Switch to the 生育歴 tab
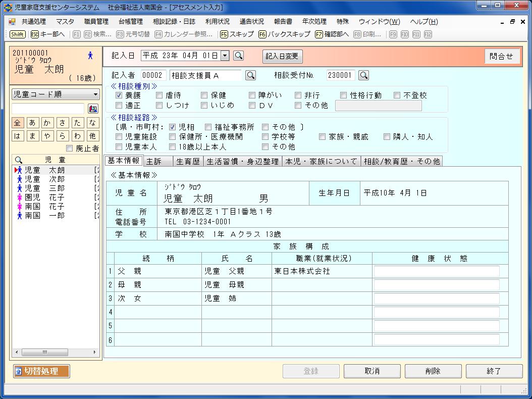 click(x=189, y=161)
